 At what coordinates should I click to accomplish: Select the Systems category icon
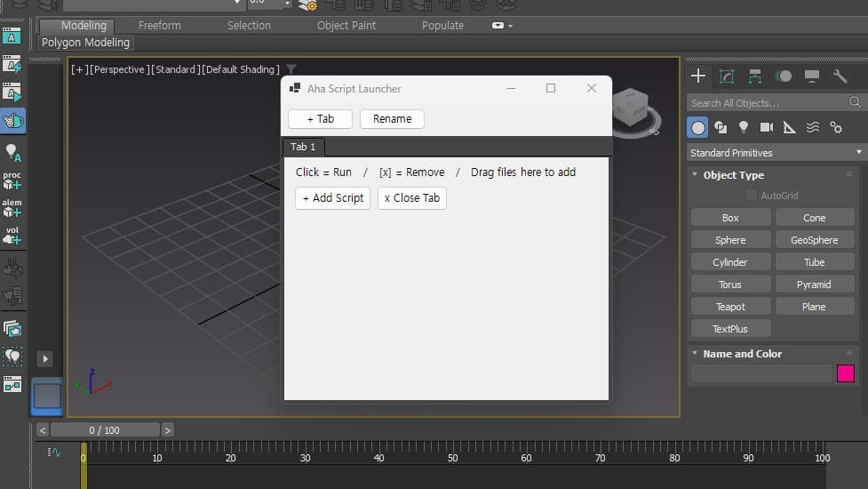tap(836, 128)
